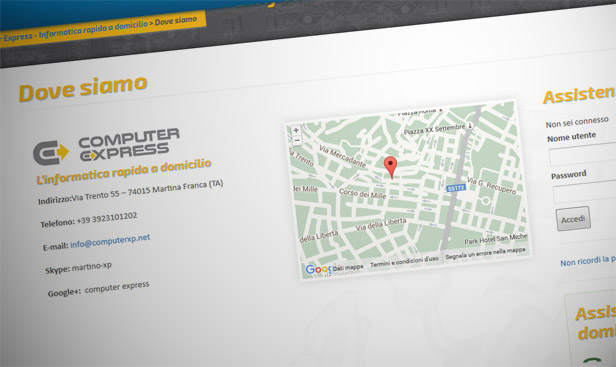The image size is (616, 367).
Task: Click 'Park Hotel San Miche' label on map
Action: point(495,239)
